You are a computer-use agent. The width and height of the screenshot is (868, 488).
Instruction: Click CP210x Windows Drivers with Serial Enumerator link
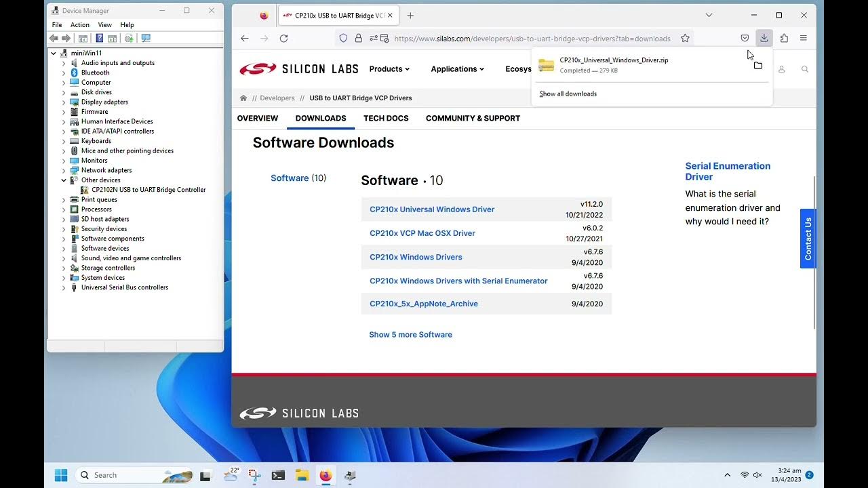(x=458, y=281)
